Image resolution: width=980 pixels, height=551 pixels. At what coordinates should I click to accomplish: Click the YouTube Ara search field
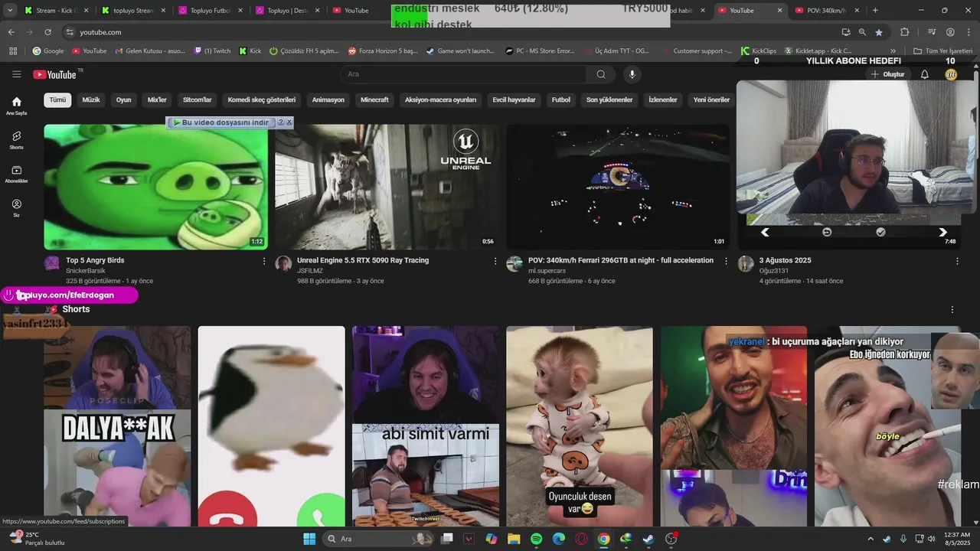pyautogui.click(x=463, y=74)
